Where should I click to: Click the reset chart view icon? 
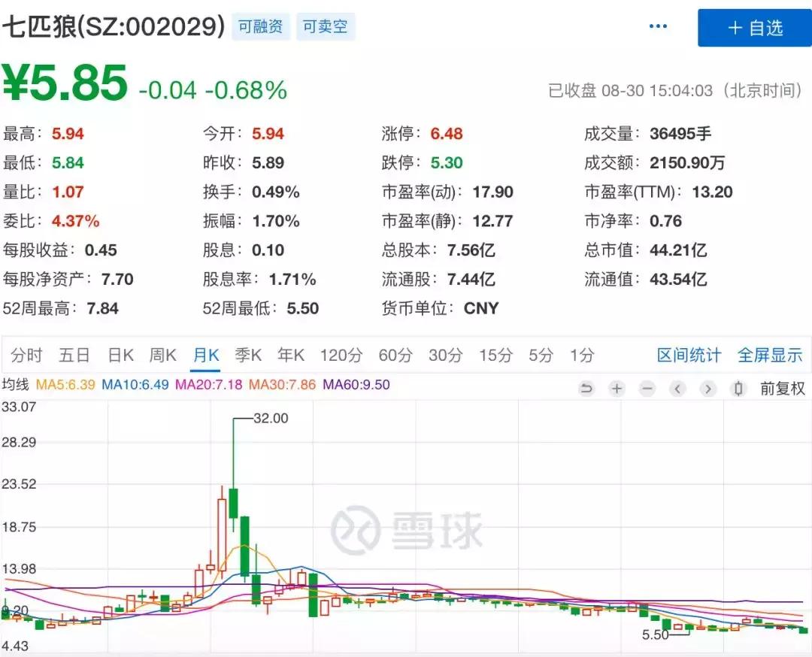[x=586, y=389]
